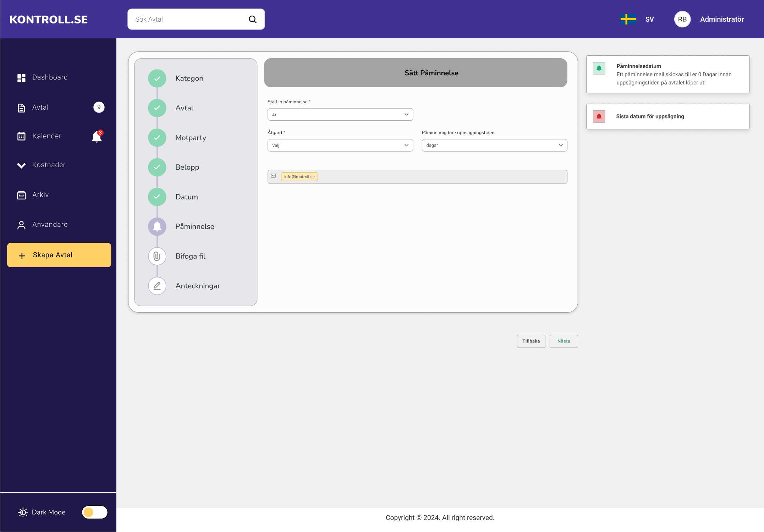Click the red Sista datum bell icon
The image size is (764, 532).
coord(599,116)
